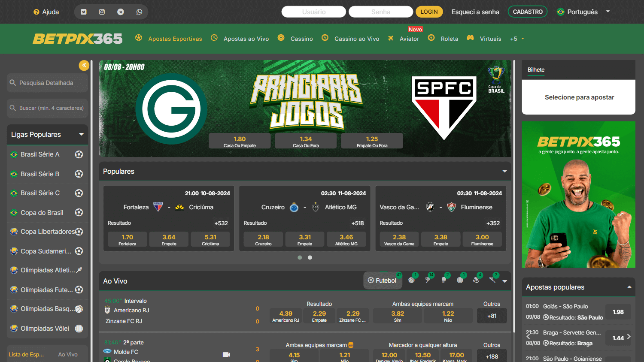The width and height of the screenshot is (644, 362).
Task: Select the baseball bat icon in Ao Vivo
Action: point(492,280)
